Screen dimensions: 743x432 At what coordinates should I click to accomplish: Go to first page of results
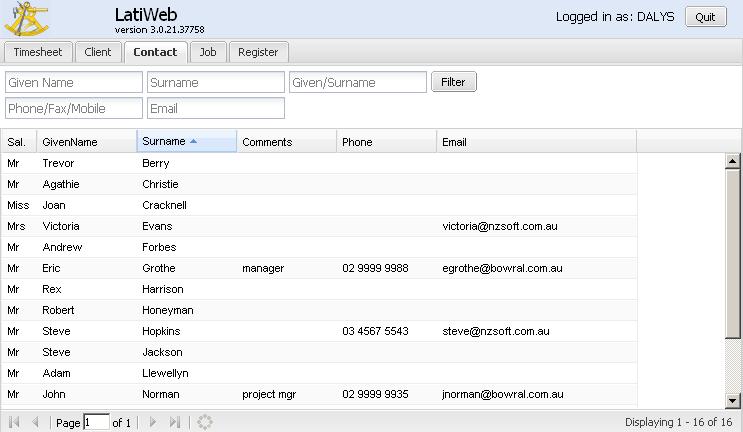coord(14,422)
